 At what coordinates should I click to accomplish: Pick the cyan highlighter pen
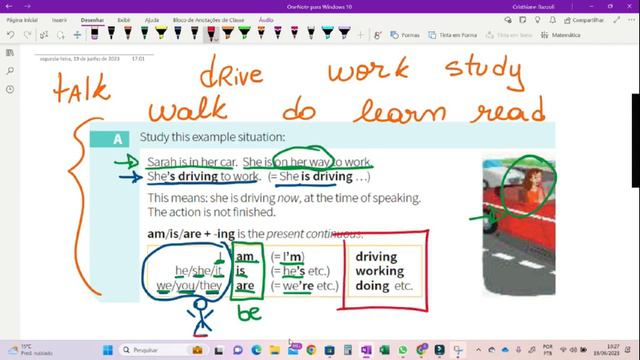pos(327,33)
